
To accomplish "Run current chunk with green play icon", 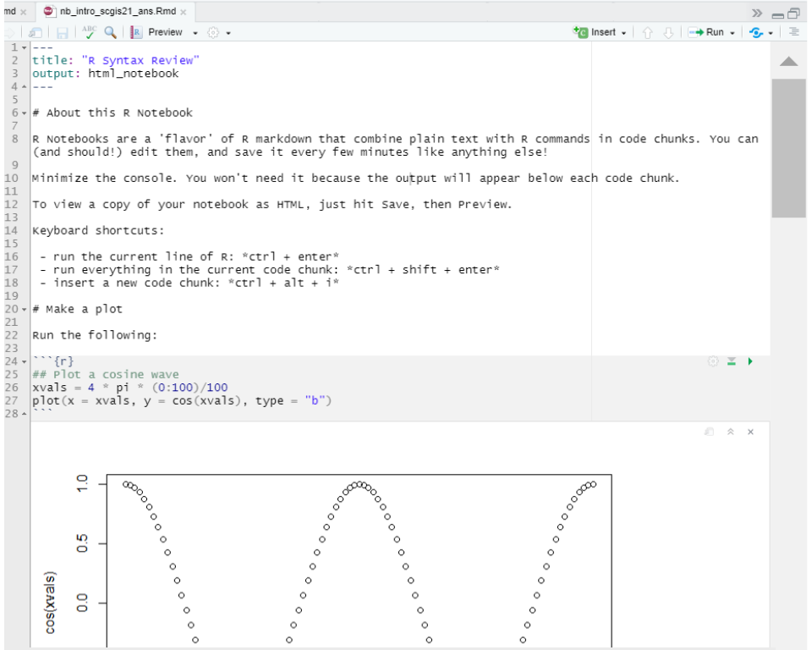I will 749,361.
